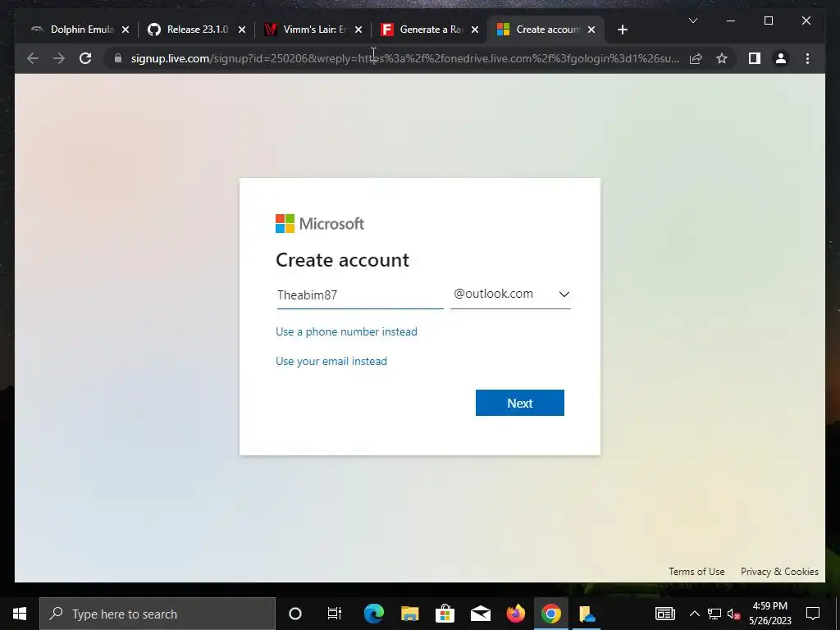Click the muted volume tray icon
Viewport: 840px width, 630px height.
coord(734,614)
